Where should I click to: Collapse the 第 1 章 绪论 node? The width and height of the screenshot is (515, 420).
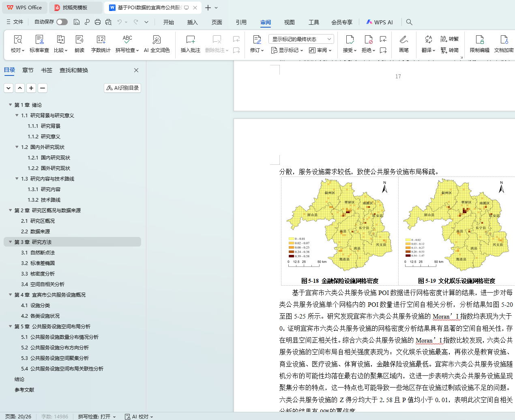pyautogui.click(x=10, y=105)
